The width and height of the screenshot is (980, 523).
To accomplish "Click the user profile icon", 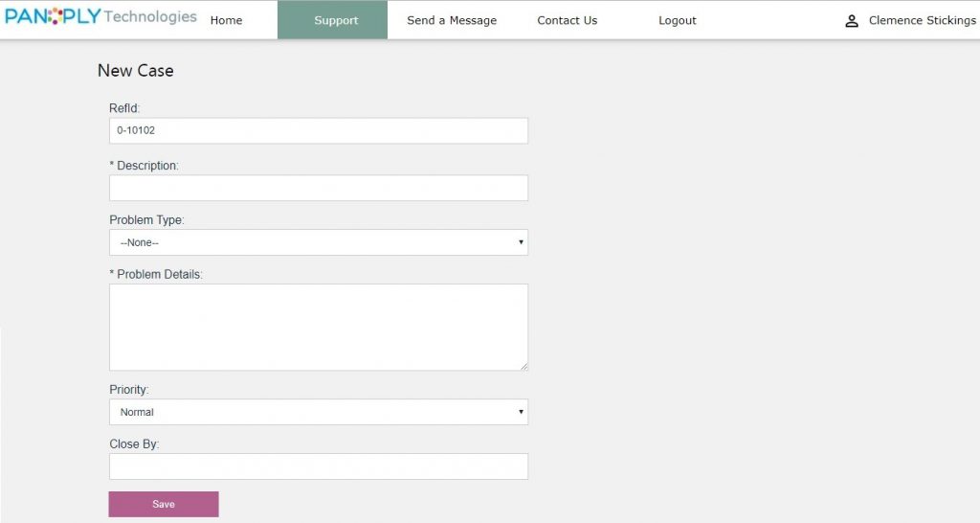I will pyautogui.click(x=851, y=21).
